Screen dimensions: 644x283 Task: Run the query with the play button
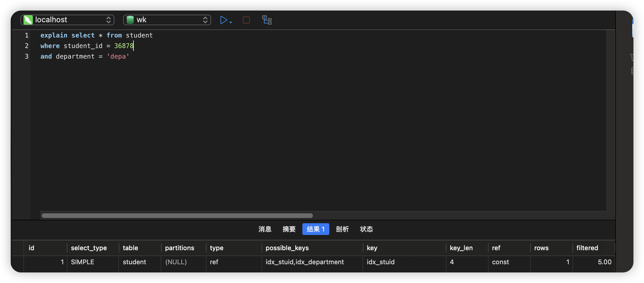point(223,20)
